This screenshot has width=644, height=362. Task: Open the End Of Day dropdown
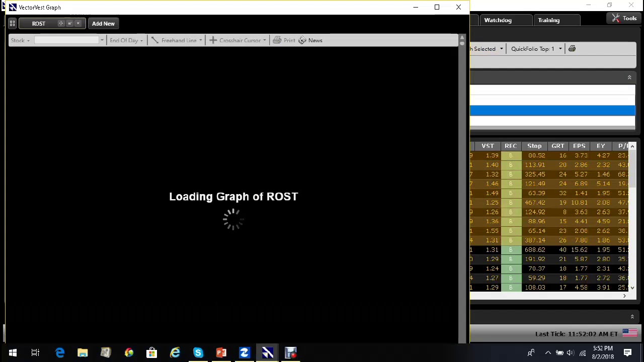pyautogui.click(x=126, y=40)
